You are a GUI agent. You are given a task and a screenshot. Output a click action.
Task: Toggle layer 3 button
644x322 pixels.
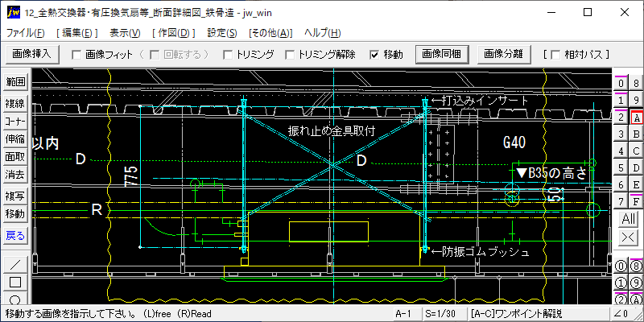621,134
